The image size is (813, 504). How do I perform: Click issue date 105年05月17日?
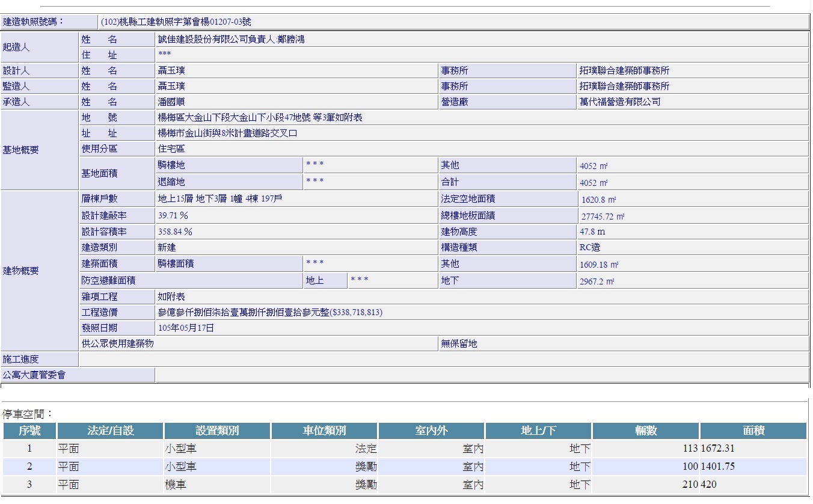tap(186, 328)
